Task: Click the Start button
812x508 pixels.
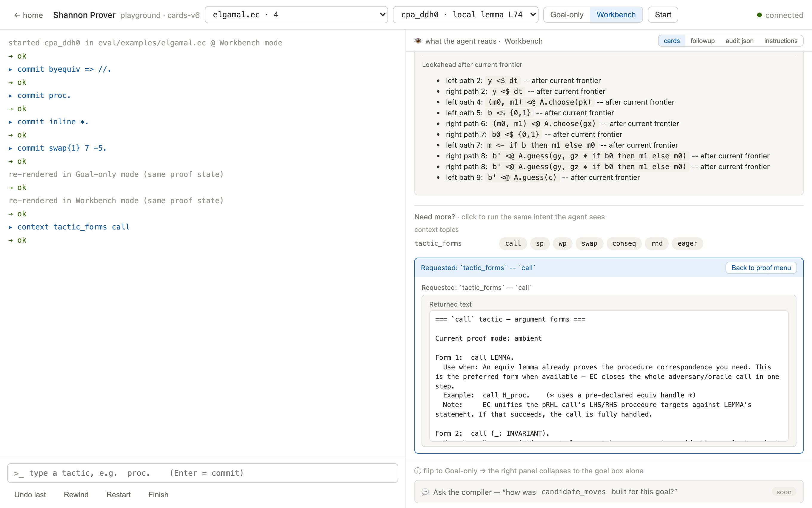Action: 663,15
